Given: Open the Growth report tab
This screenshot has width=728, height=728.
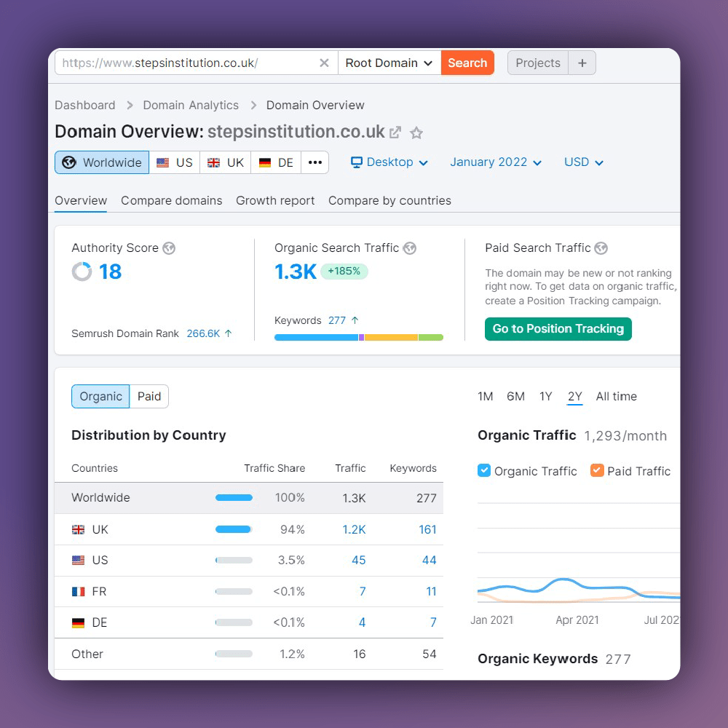Looking at the screenshot, I should coord(275,201).
